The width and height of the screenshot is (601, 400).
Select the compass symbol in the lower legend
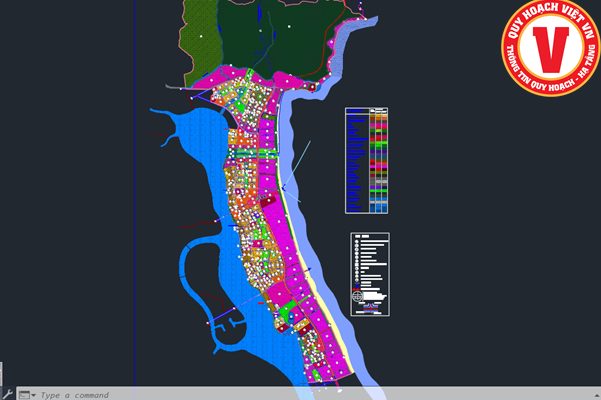(358, 297)
